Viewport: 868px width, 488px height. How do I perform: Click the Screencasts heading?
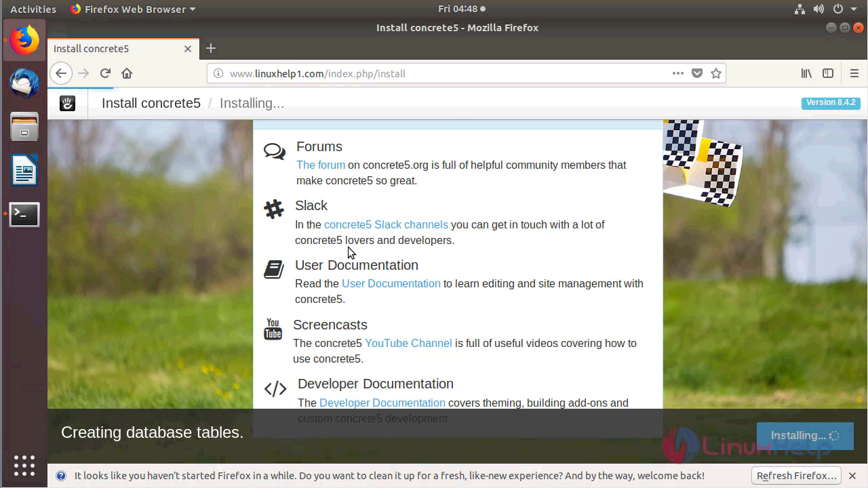click(x=330, y=325)
